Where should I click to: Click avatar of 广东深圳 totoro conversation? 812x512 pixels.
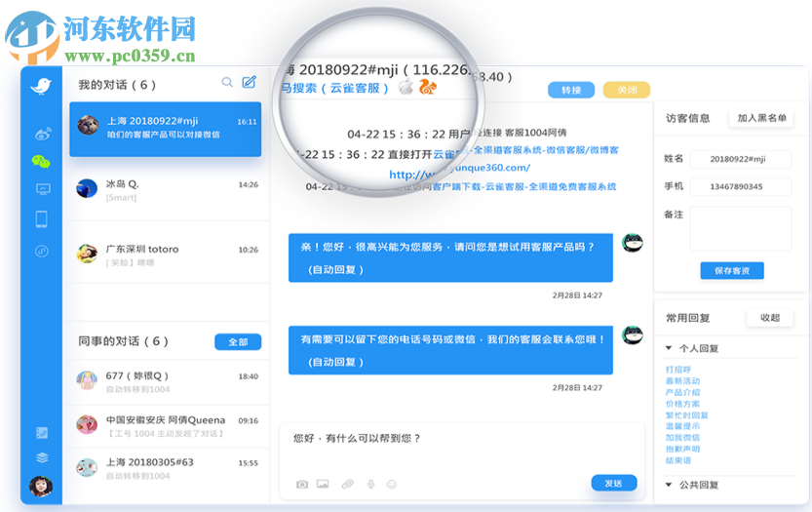[x=87, y=254]
